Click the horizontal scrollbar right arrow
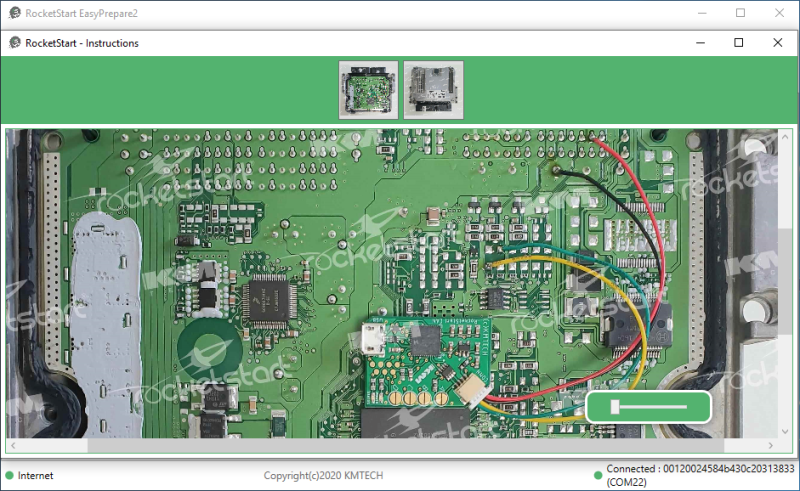Screen dimensions: 800x491 tap(771, 444)
